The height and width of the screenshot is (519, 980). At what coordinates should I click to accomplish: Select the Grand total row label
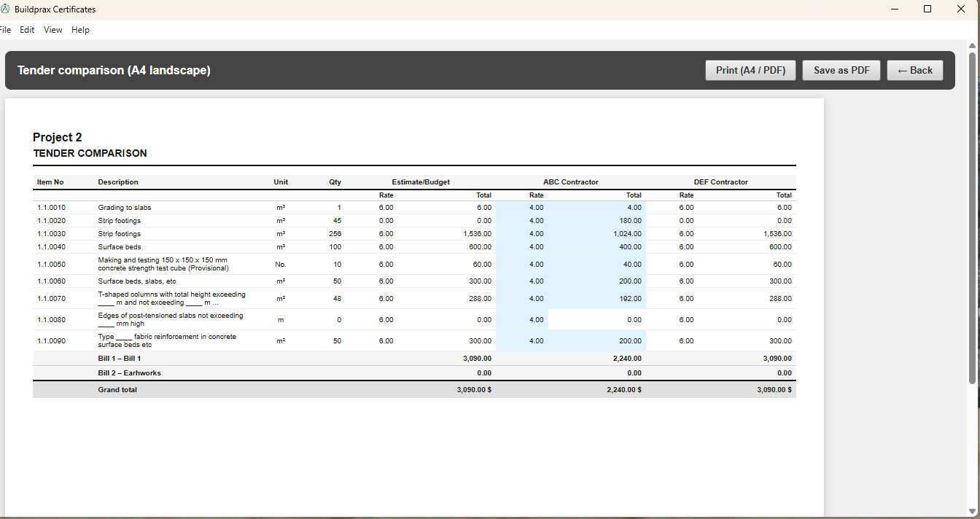tap(117, 390)
